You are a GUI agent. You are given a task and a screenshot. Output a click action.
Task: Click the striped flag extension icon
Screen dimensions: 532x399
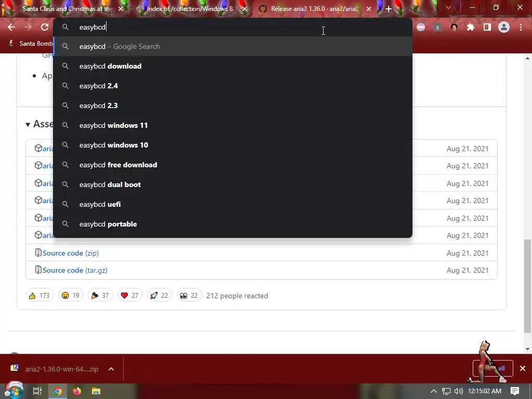(x=421, y=27)
